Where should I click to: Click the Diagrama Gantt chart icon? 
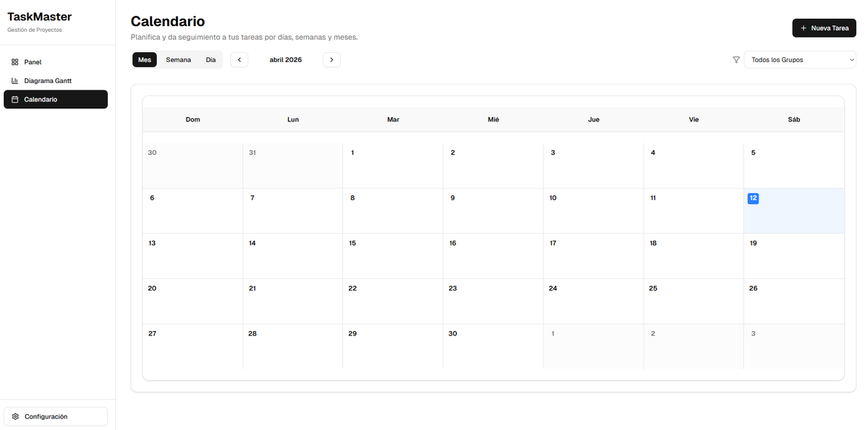pos(15,81)
